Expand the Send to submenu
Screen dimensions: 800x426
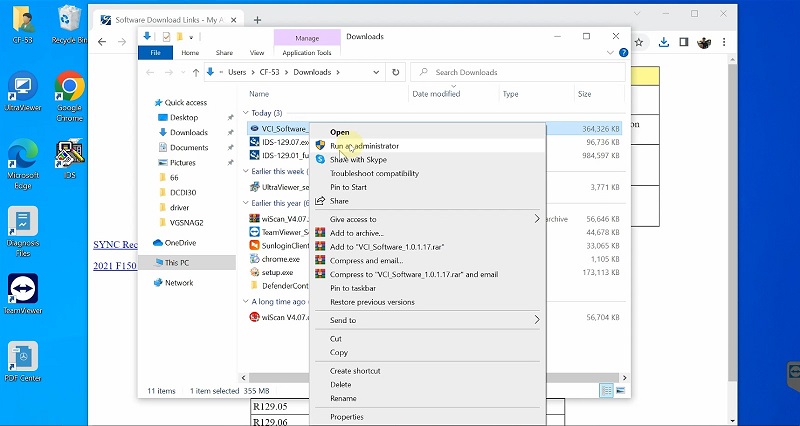pos(537,320)
